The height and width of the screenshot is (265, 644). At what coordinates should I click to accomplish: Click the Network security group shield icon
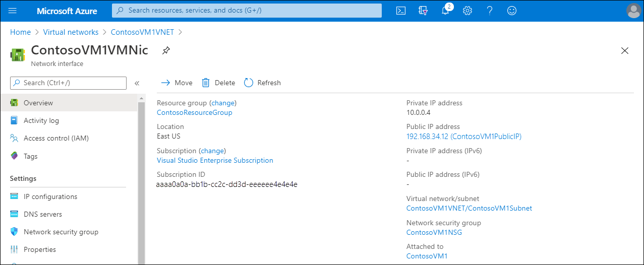coord(14,232)
